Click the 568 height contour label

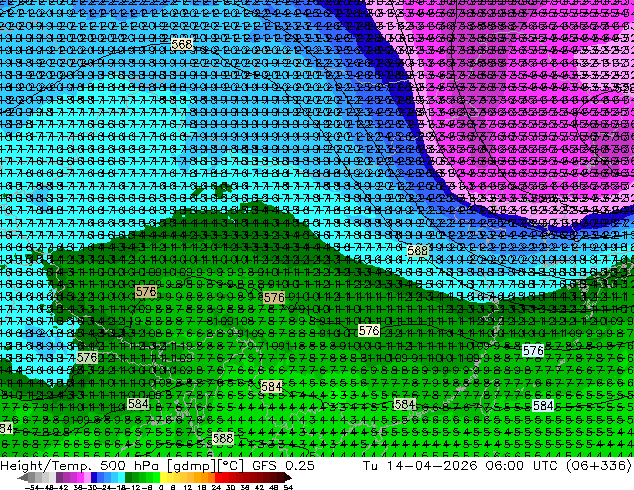[x=182, y=44]
